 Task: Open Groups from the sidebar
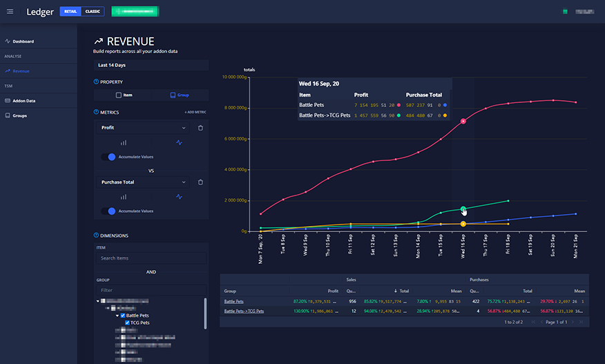point(19,115)
